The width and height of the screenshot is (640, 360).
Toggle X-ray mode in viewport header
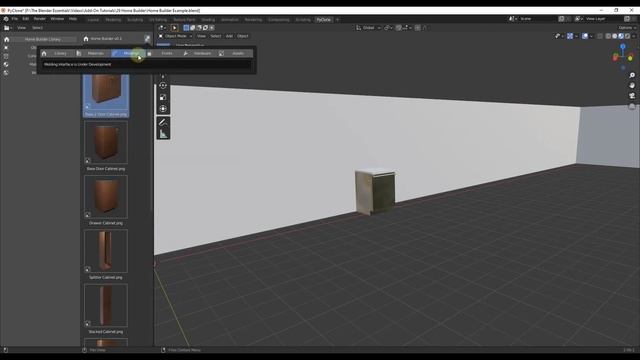pos(600,36)
